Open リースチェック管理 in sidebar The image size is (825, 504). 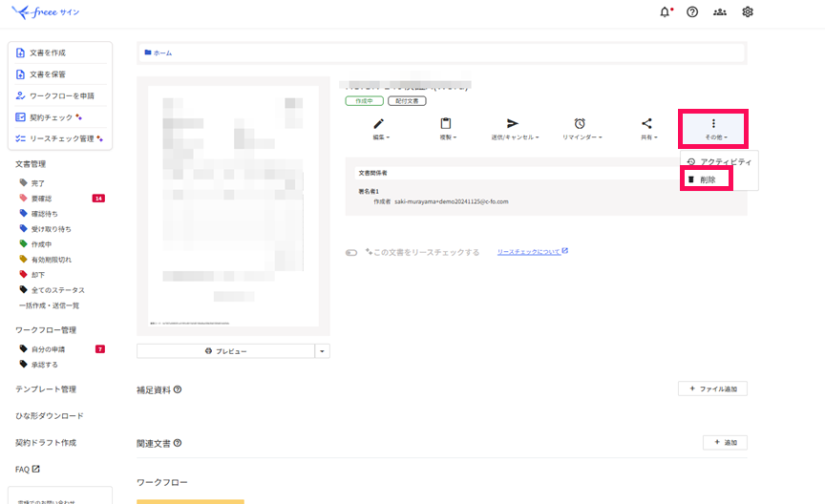(60, 139)
